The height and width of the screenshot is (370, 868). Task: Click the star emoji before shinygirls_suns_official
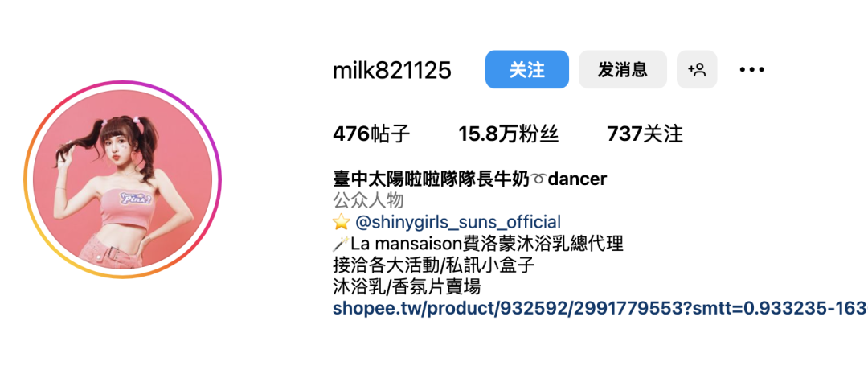(341, 223)
